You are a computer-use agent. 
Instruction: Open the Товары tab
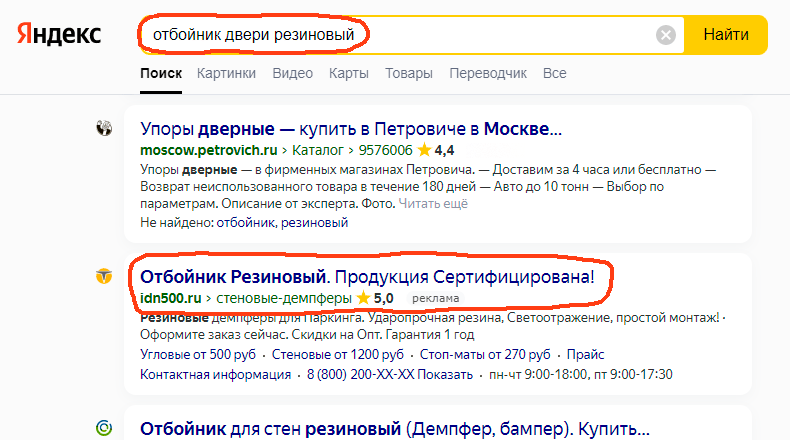click(x=409, y=74)
